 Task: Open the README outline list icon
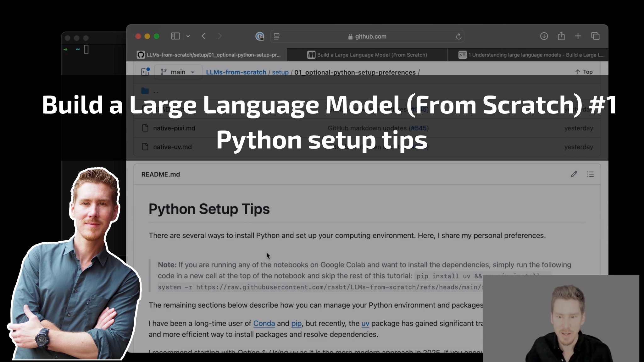click(590, 174)
